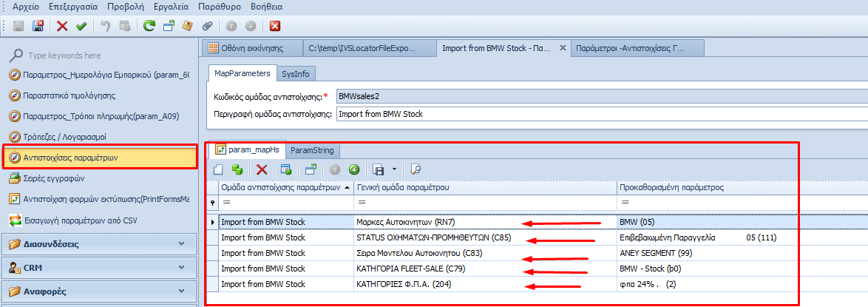The height and width of the screenshot is (307, 868).
Task: Switch to the ParamString tab
Action: (x=311, y=150)
